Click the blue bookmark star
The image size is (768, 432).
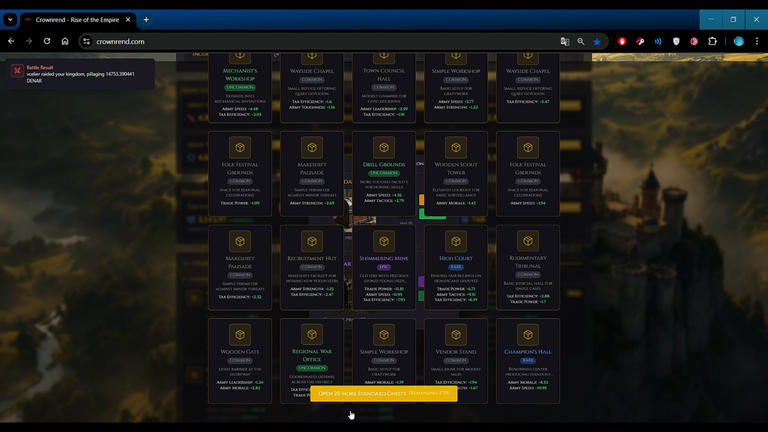[597, 42]
